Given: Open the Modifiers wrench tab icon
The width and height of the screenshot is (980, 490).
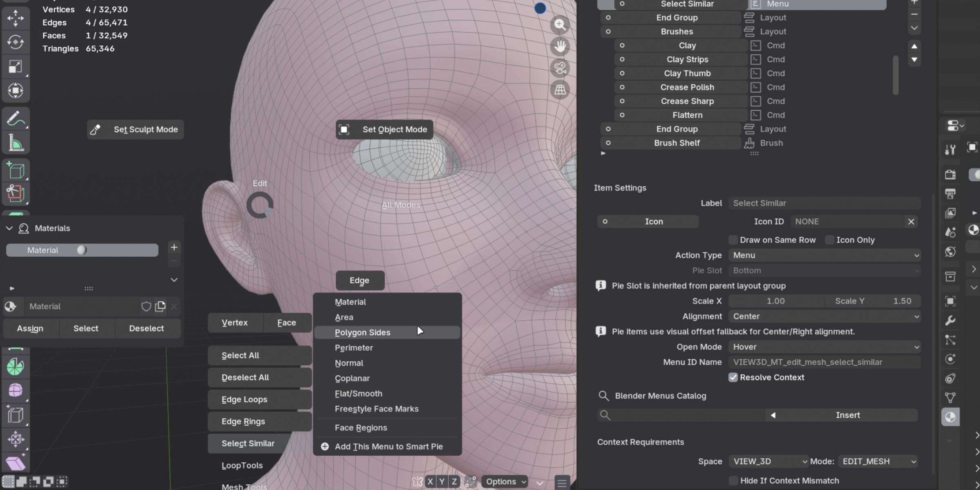Looking at the screenshot, I should click(x=950, y=321).
